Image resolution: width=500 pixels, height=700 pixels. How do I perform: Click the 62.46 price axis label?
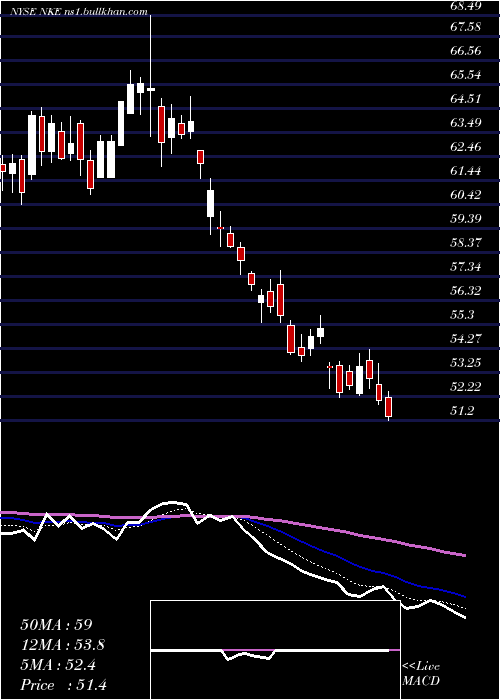pyautogui.click(x=465, y=146)
